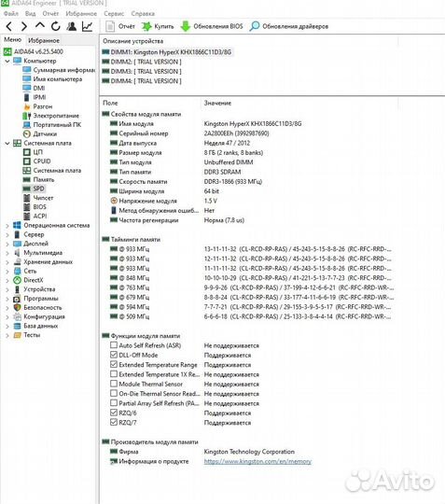Screen dimensions: 445x504
Task: Select DIMM2 device in the list
Action: 142,62
